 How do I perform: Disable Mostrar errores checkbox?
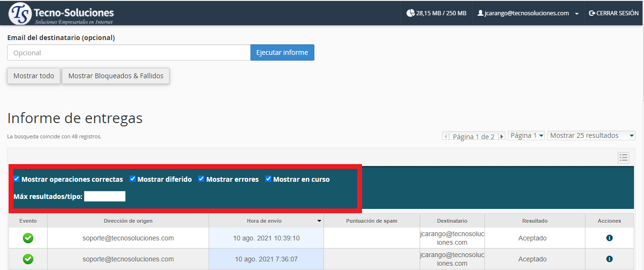click(201, 179)
